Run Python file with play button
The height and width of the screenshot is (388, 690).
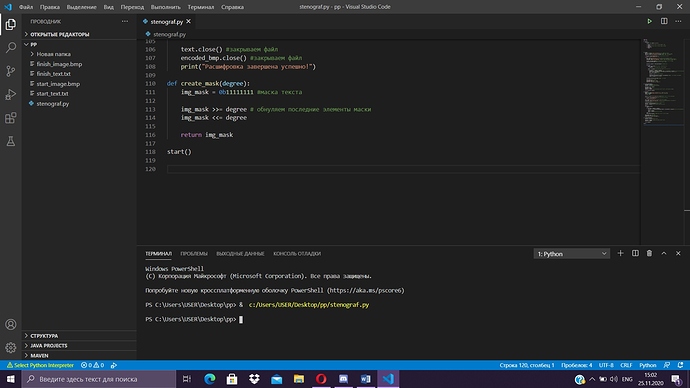point(649,21)
